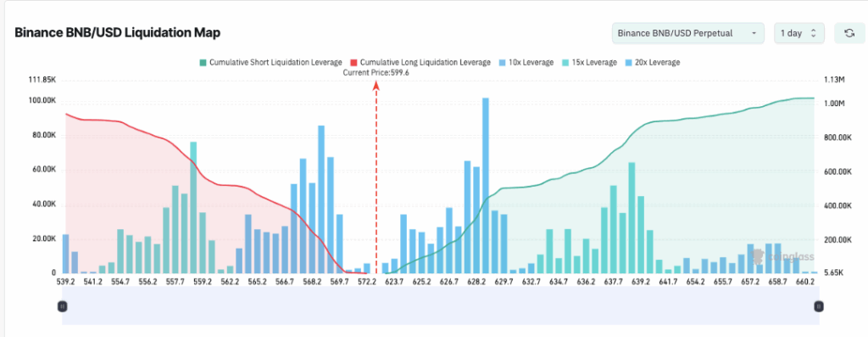Click the 5.65K right axis label

[x=834, y=273]
